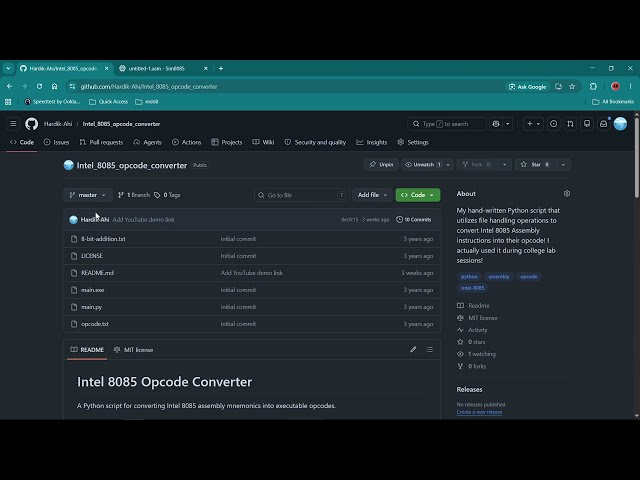Reload the page in the browser
This screenshot has width=640, height=480.
click(39, 87)
